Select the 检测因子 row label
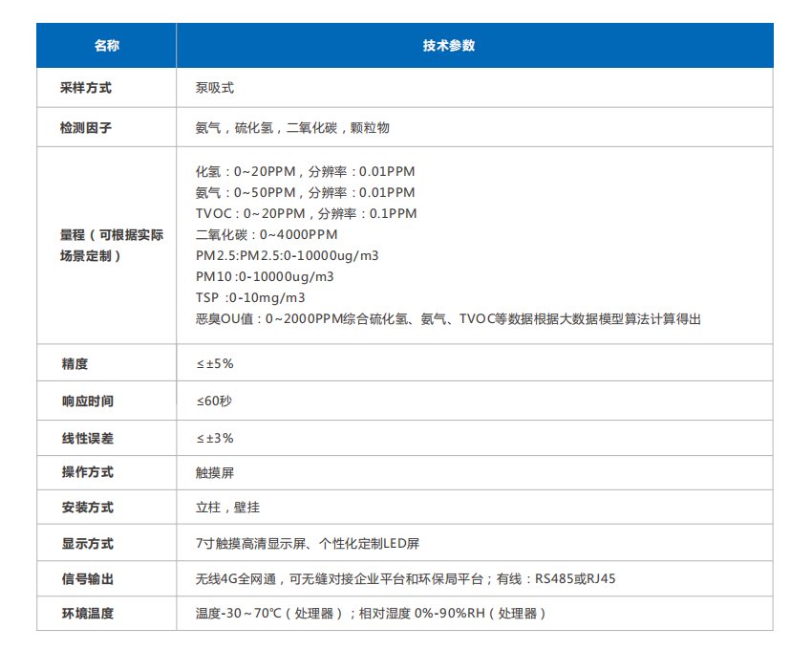 pos(86,127)
